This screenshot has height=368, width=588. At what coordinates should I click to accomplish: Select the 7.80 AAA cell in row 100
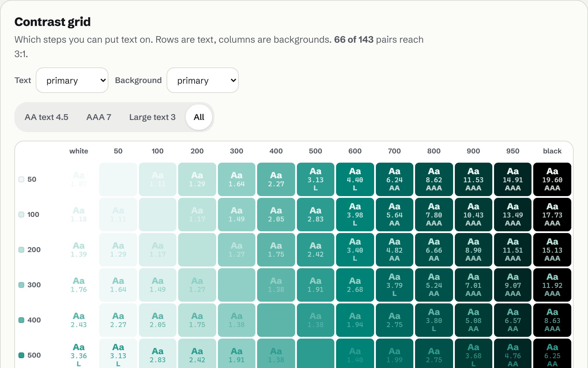pyautogui.click(x=434, y=215)
